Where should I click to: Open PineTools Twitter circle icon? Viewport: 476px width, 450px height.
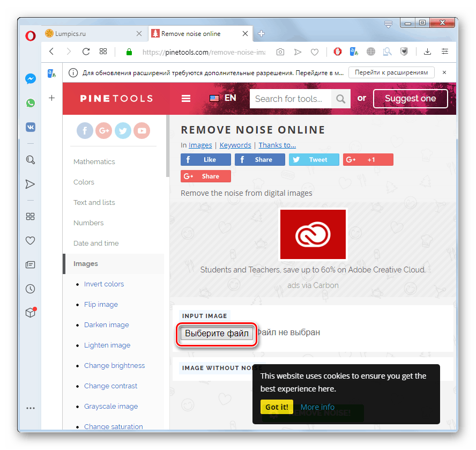point(123,131)
